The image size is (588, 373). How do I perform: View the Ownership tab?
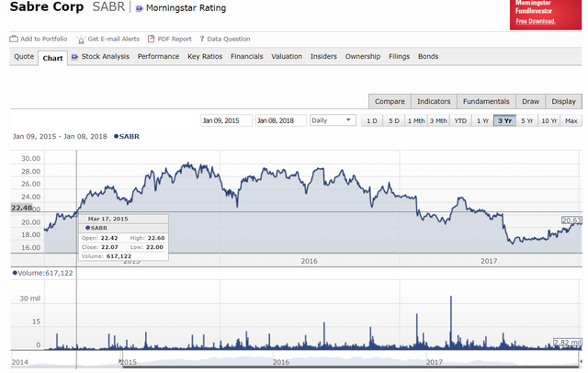click(x=363, y=56)
